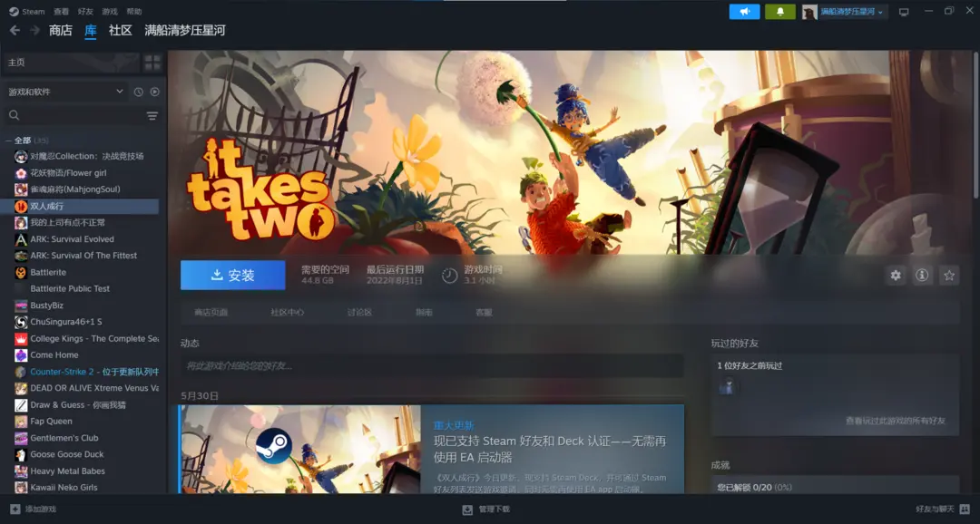Open game settings gear icon
980x524 pixels.
[x=896, y=275]
